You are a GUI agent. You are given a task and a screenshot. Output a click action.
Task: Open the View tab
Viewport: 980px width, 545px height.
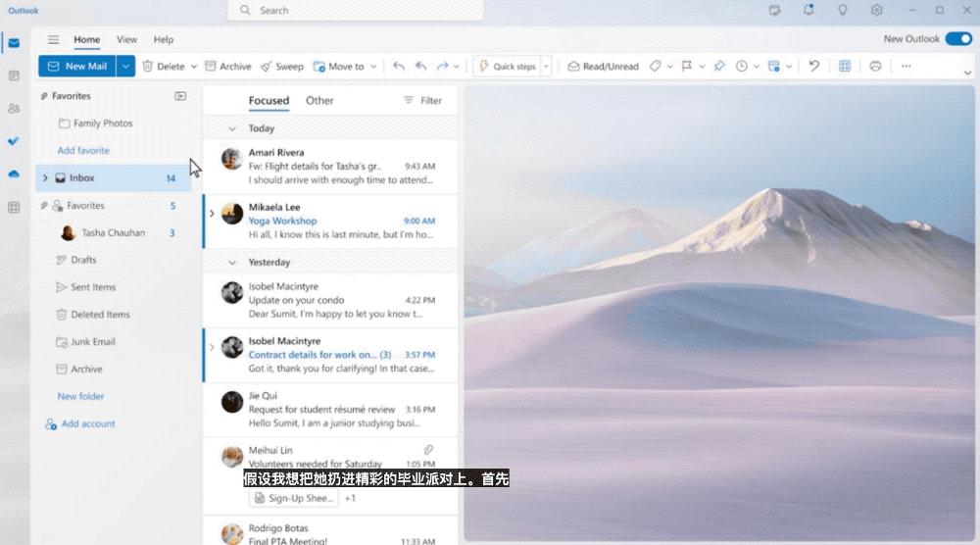click(127, 40)
